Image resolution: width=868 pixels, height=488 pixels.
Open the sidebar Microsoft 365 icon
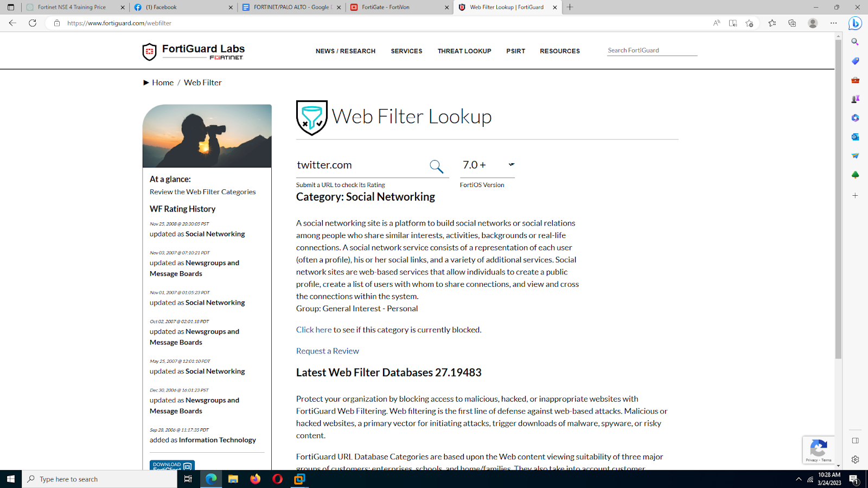(x=855, y=118)
